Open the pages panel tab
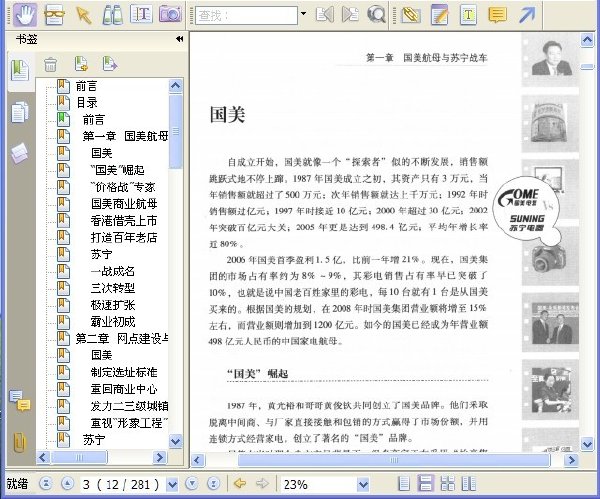The width and height of the screenshot is (600, 499). click(20, 112)
